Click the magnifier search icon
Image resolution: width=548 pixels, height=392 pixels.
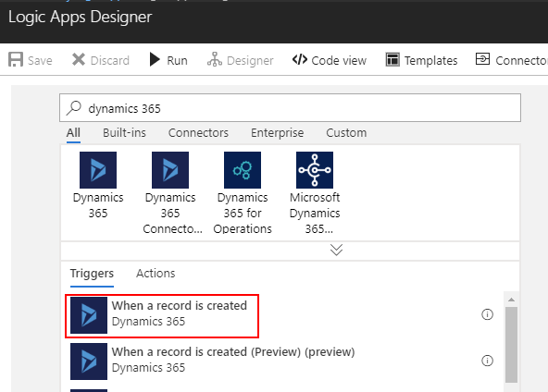74,108
